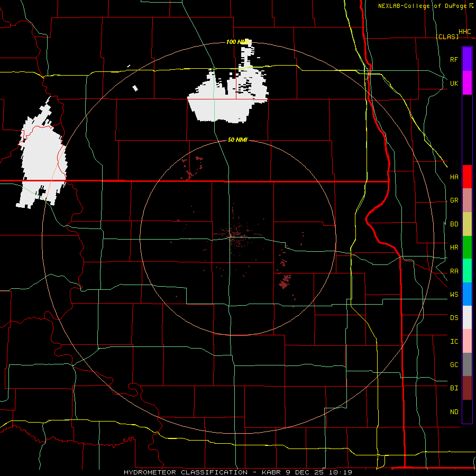Pick the RA mint-green legend swatch
The width and height of the screenshot is (476, 476).
[x=467, y=271]
